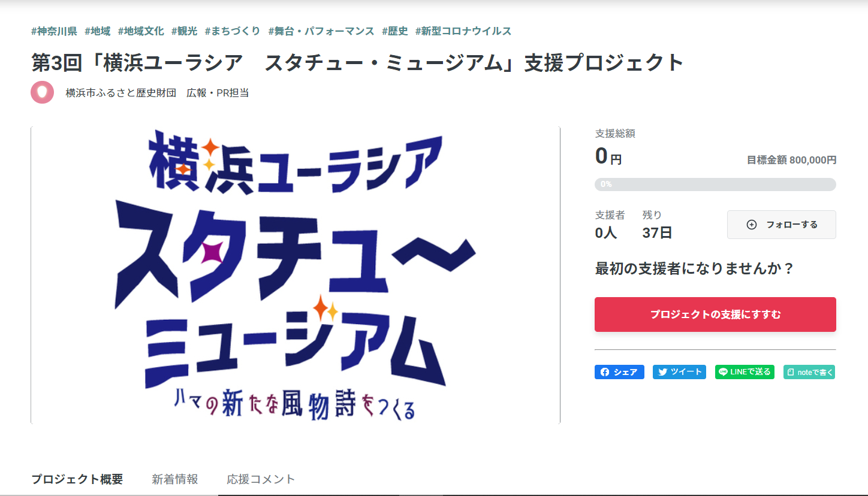
Task: Send the project via LINEで送る button
Action: [745, 372]
